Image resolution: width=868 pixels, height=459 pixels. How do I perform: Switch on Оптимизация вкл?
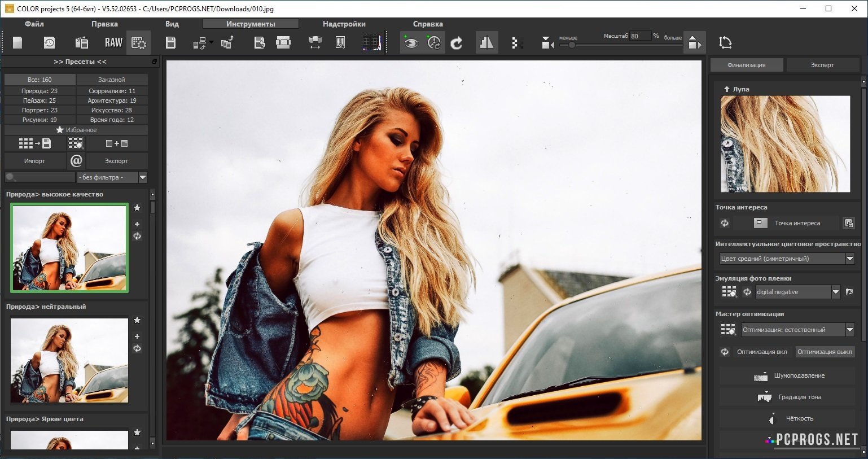[761, 352]
